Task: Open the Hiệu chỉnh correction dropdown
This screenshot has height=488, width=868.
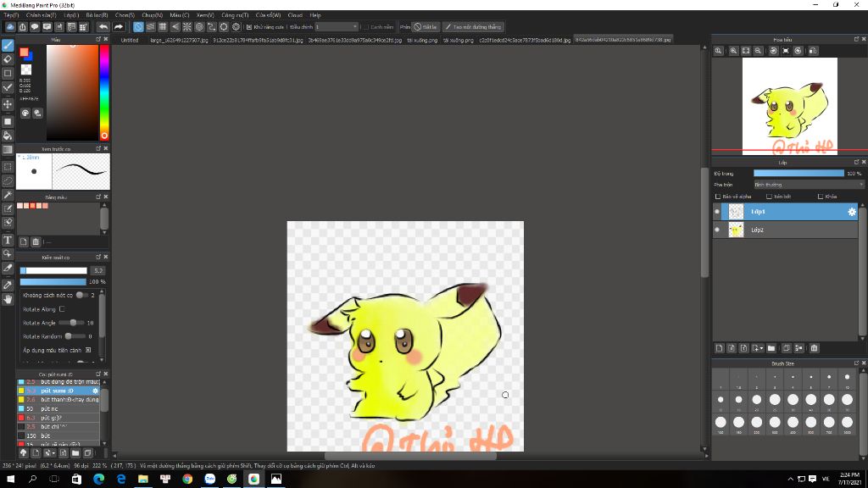Action: point(337,26)
